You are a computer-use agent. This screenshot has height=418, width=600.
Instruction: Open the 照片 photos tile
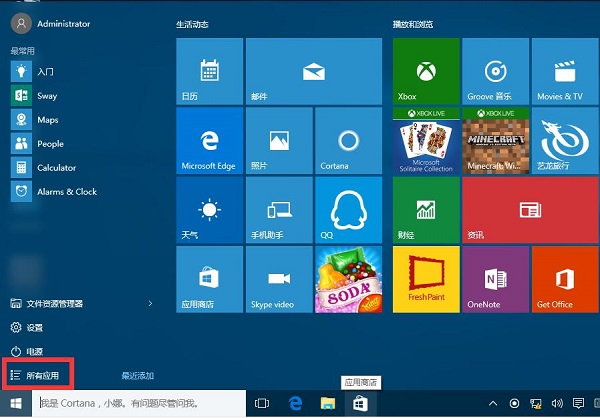point(279,140)
